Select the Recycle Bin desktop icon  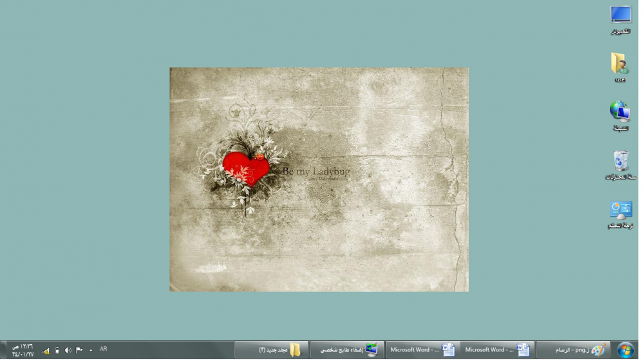coord(620,164)
